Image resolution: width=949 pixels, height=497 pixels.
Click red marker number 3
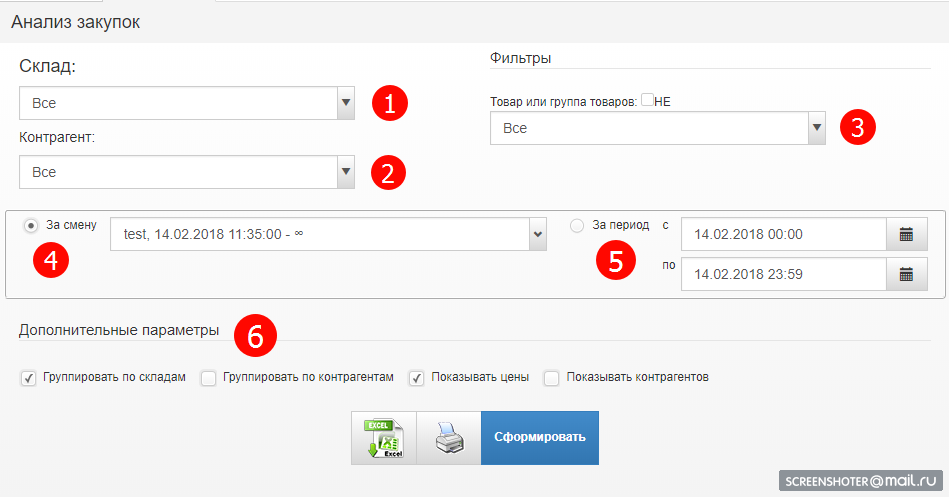click(857, 127)
